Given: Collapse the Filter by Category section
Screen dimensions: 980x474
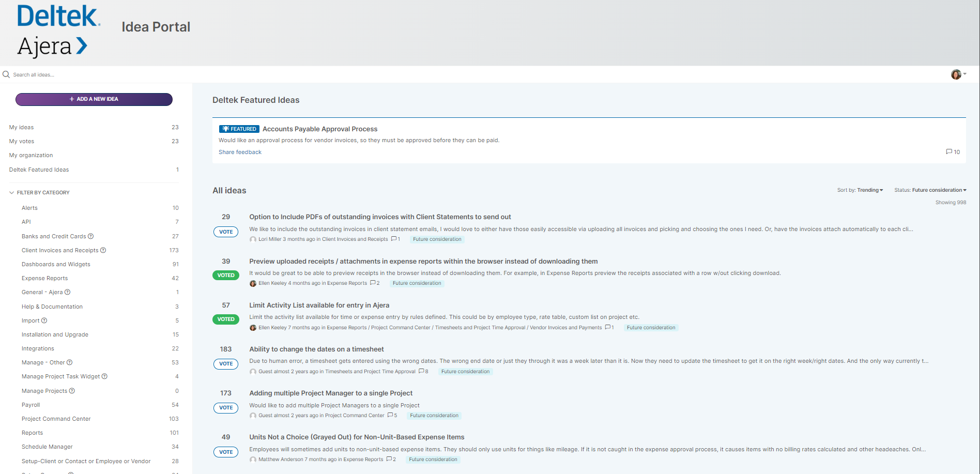Looking at the screenshot, I should click(12, 193).
